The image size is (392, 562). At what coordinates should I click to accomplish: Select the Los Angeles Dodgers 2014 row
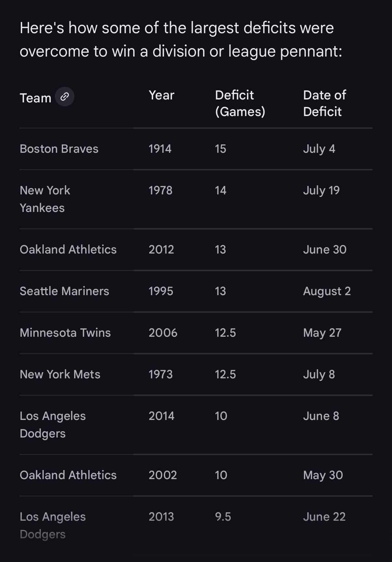click(196, 425)
